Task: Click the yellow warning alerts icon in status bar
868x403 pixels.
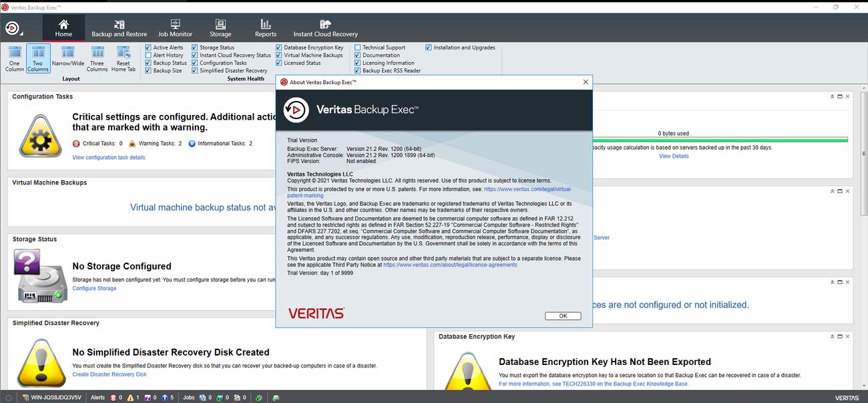Action: [130, 398]
